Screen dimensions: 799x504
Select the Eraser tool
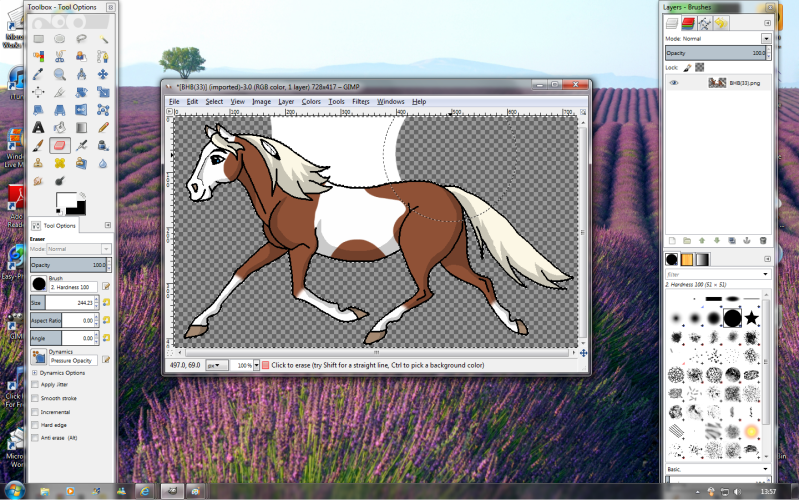coord(60,146)
